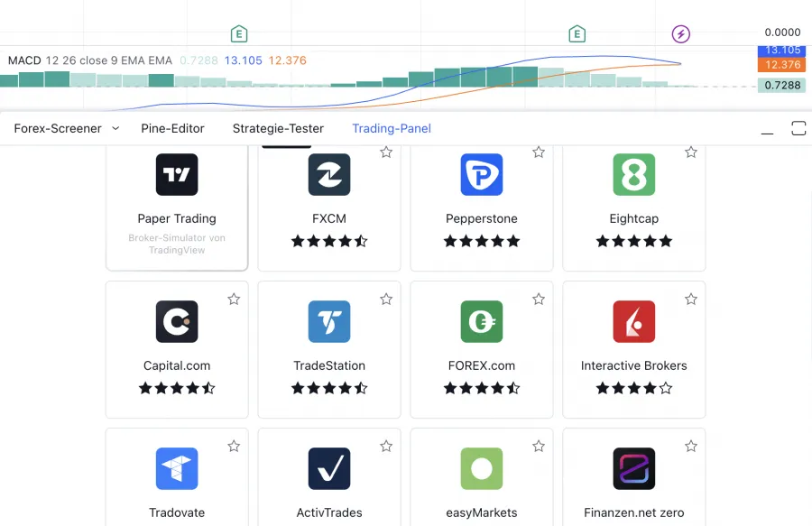Collapse the panel with the minimize line
The image size is (812, 526).
point(767,130)
